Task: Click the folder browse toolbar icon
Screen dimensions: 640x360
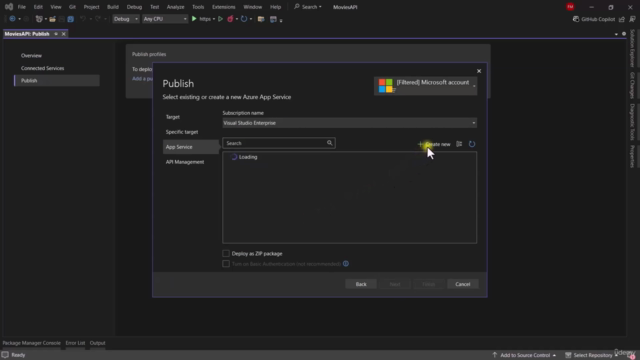Action: click(x=261, y=19)
